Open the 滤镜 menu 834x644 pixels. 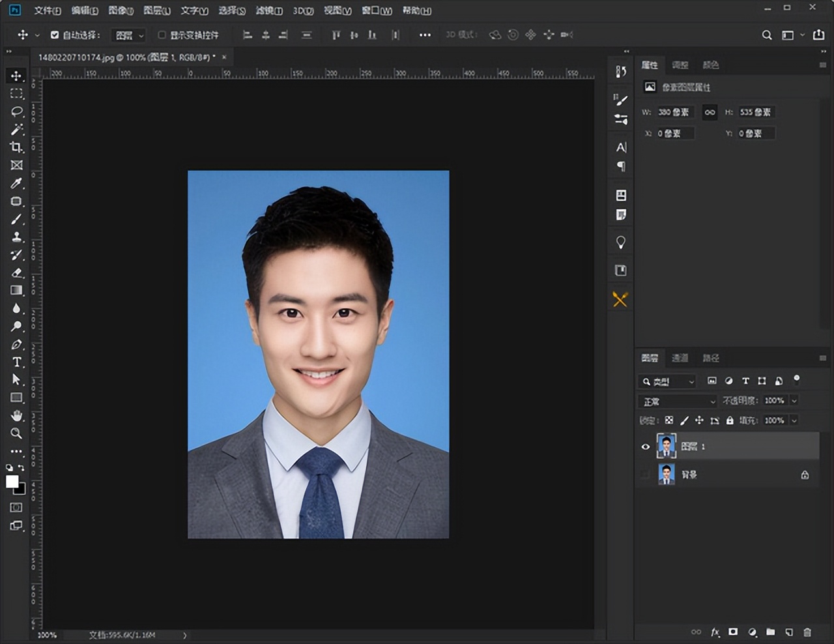pos(268,10)
